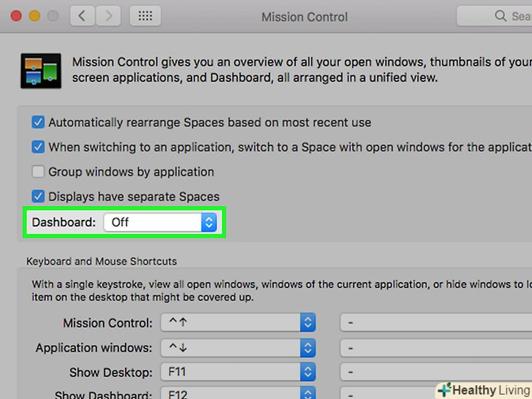Click the Mission Control: shortcut label
The height and width of the screenshot is (399, 532).
108,323
